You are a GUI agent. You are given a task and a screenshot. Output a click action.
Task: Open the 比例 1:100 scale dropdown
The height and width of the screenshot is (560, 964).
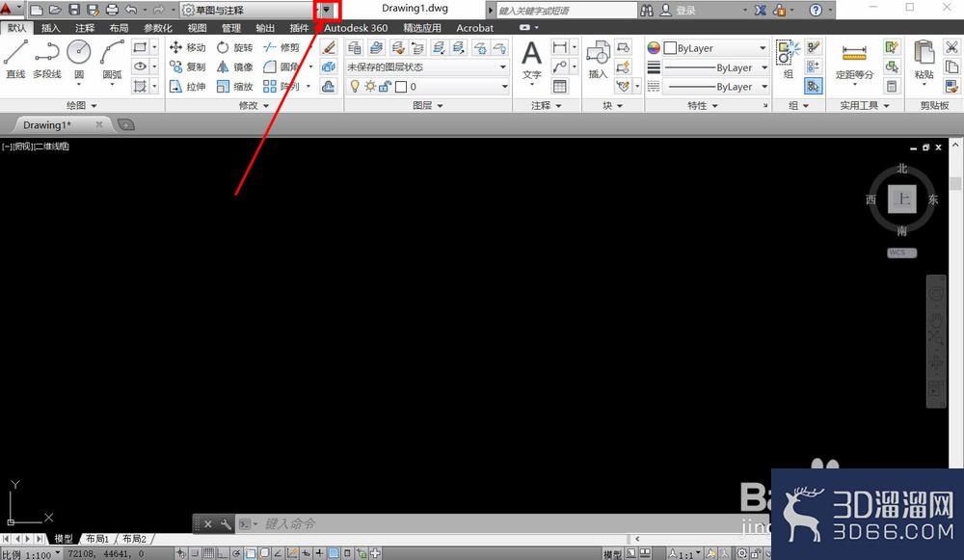click(x=32, y=554)
